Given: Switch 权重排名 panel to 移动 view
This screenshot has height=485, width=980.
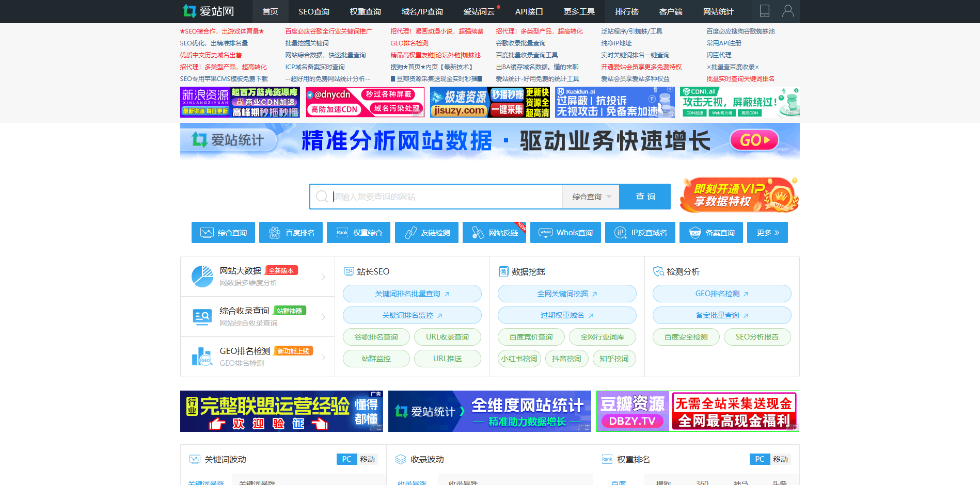Looking at the screenshot, I should click(x=781, y=459).
